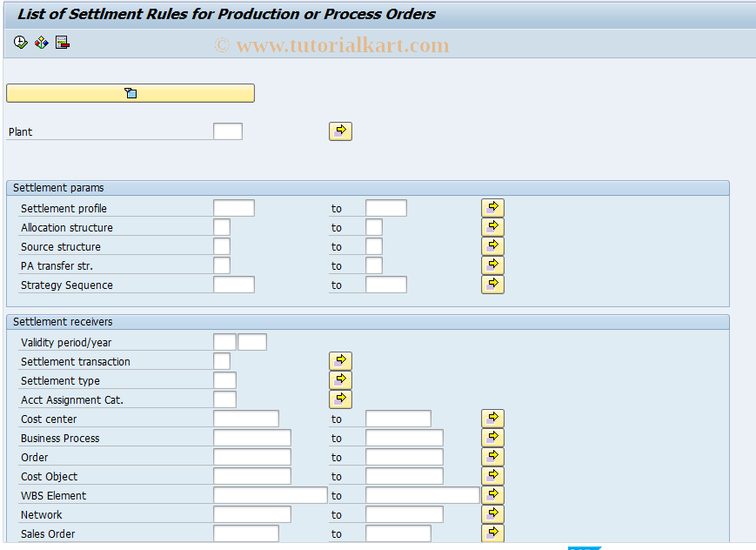
Task: Open multiple selection for Settlement profile
Action: (492, 207)
